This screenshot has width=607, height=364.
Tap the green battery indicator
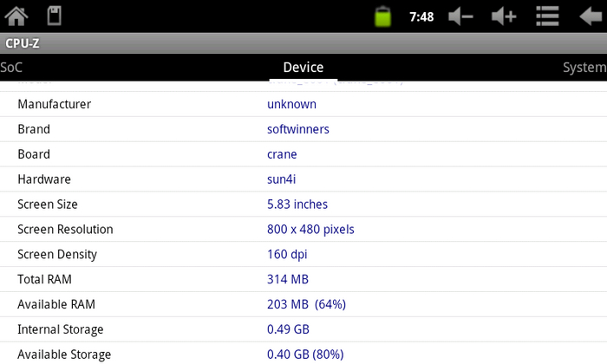click(x=382, y=16)
